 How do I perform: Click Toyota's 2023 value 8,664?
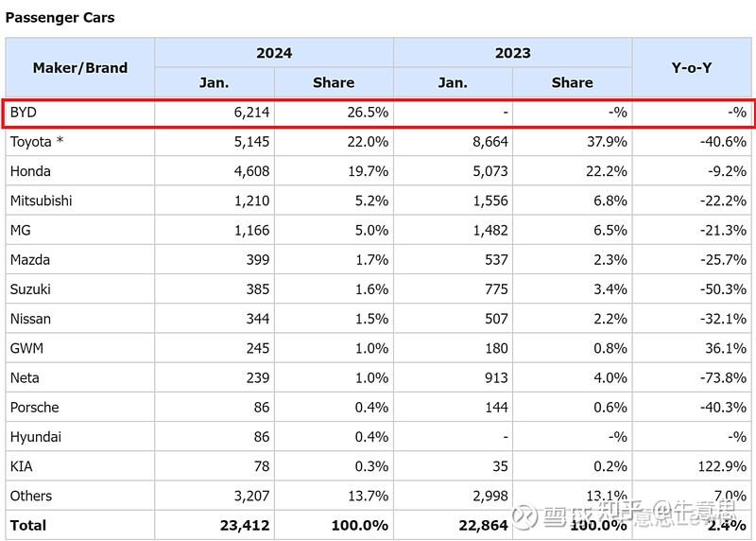[454, 142]
